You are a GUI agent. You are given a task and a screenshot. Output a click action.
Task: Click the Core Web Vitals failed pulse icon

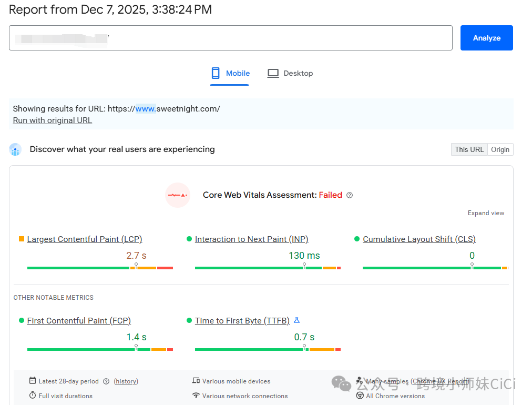[177, 195]
